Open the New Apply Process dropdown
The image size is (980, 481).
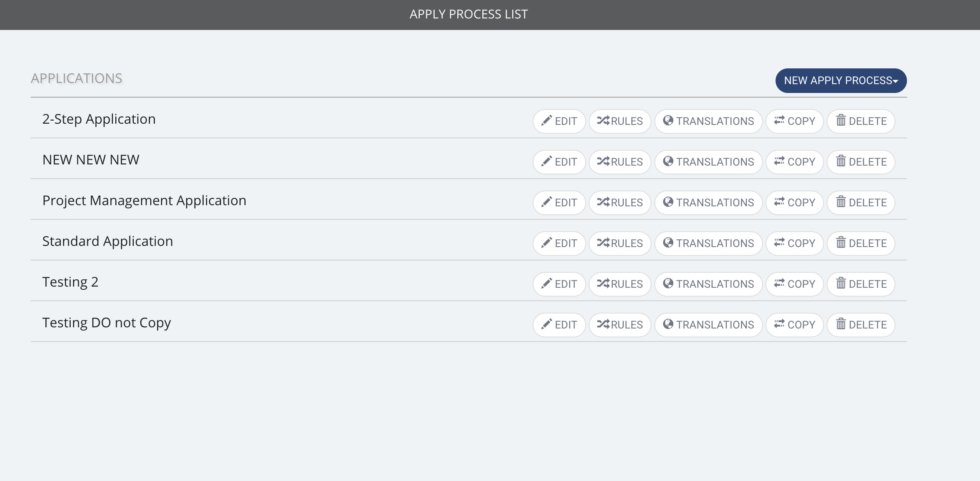coord(841,81)
